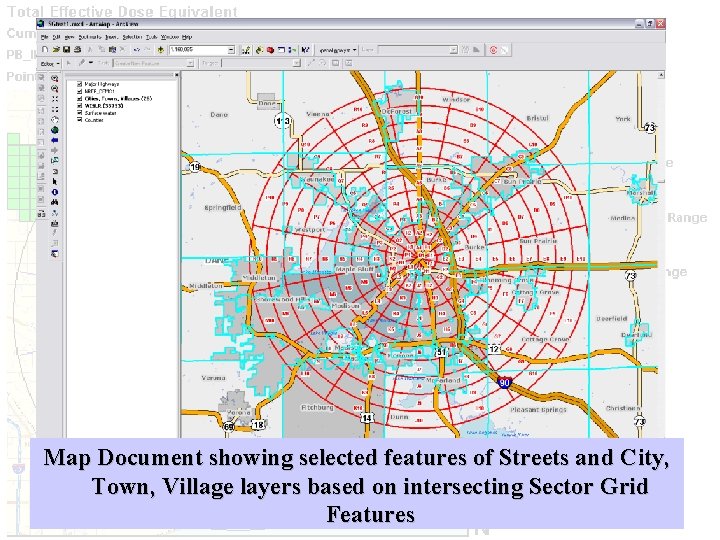Click the Interstate 90 shield on map

(x=504, y=382)
